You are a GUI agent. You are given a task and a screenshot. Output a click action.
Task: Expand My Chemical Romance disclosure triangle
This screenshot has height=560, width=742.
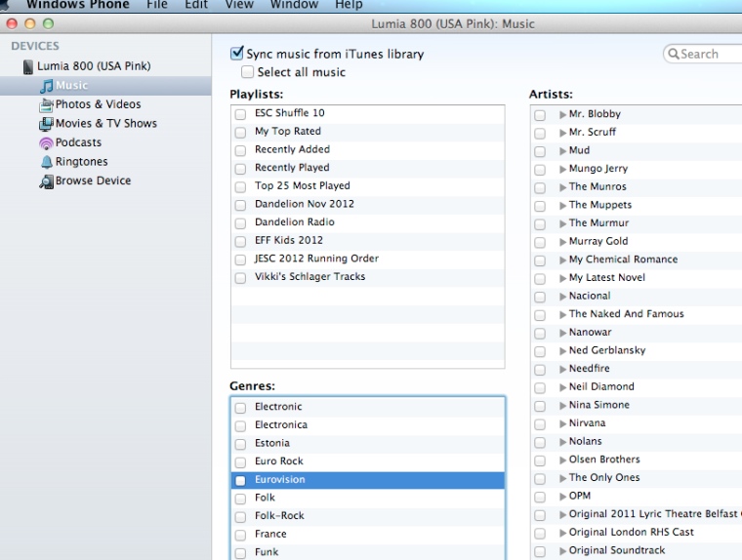pyautogui.click(x=562, y=260)
